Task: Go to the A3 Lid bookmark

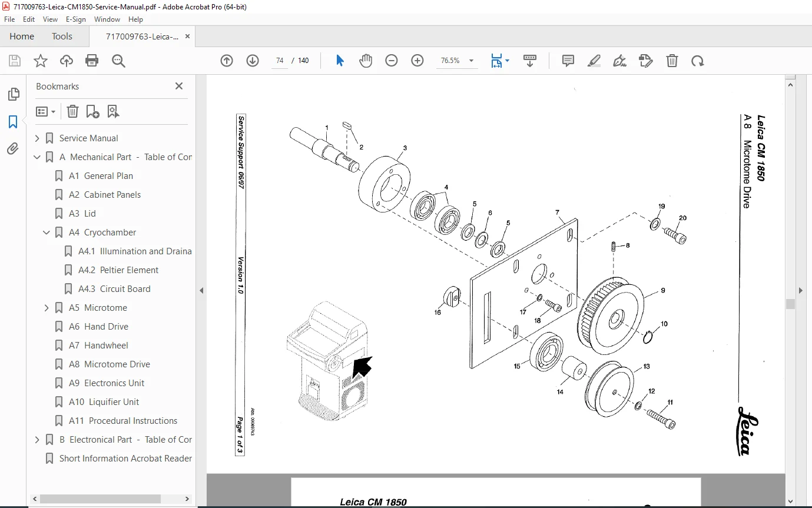Action: (82, 214)
